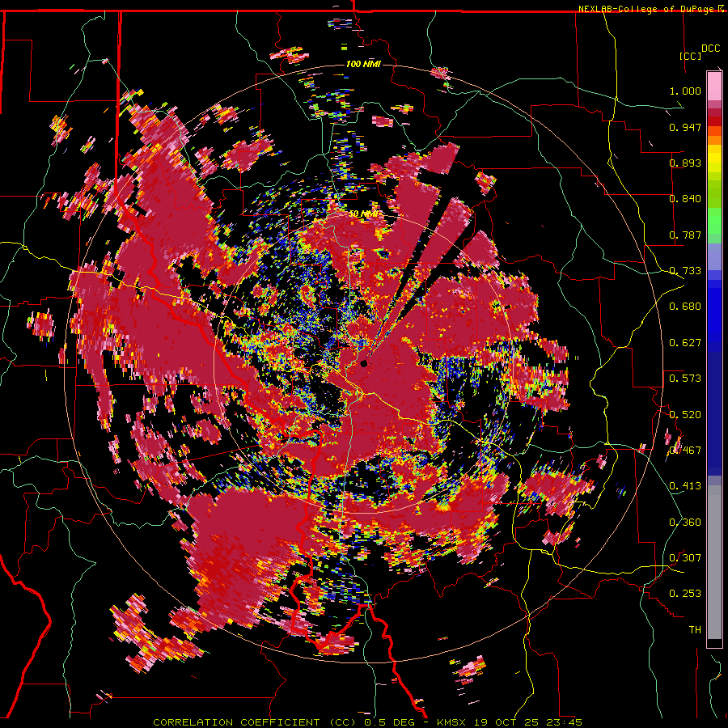Click the yellow band of color bar

(714, 159)
